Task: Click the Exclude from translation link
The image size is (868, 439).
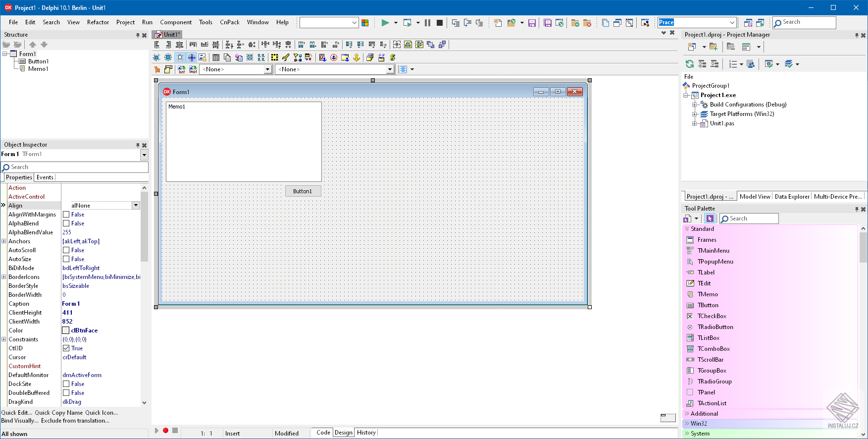Action: click(75, 421)
